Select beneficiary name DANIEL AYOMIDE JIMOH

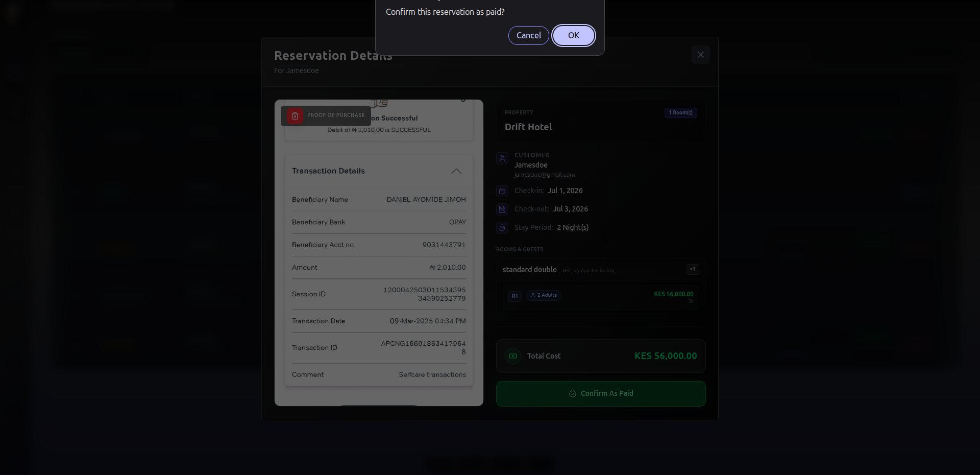pos(426,200)
